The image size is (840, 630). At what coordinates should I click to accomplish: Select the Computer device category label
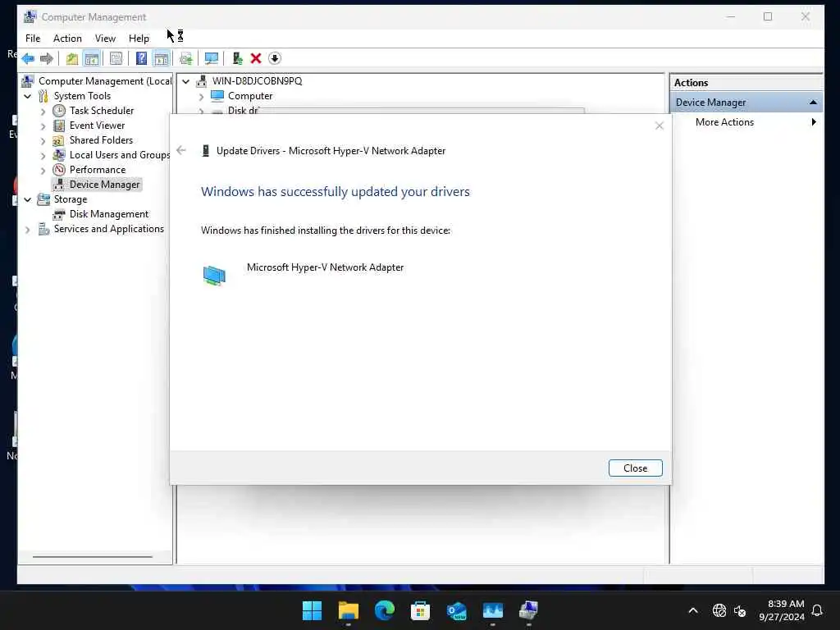(x=250, y=96)
